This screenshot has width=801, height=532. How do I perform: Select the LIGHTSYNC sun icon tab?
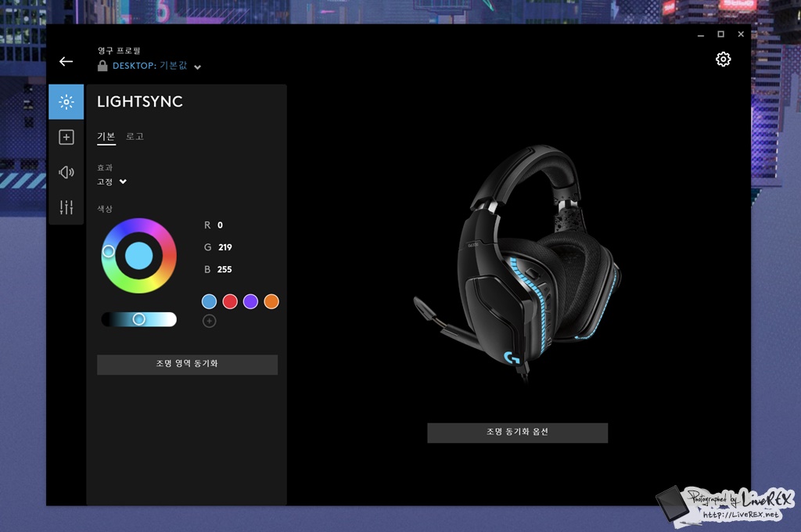pyautogui.click(x=66, y=102)
